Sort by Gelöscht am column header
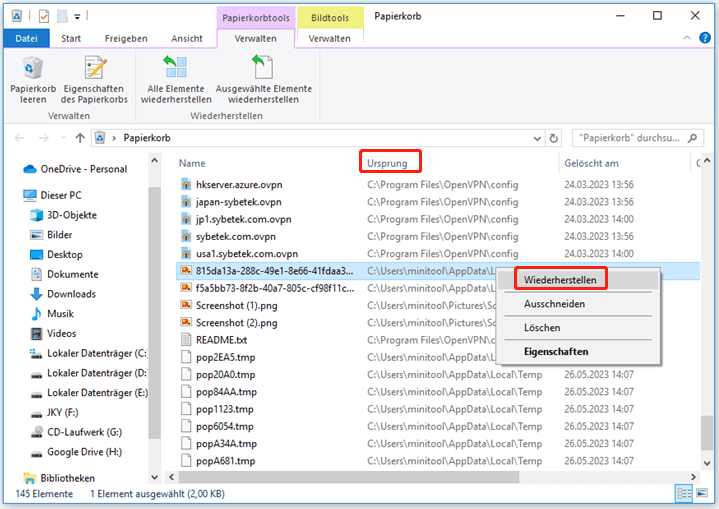 point(591,163)
